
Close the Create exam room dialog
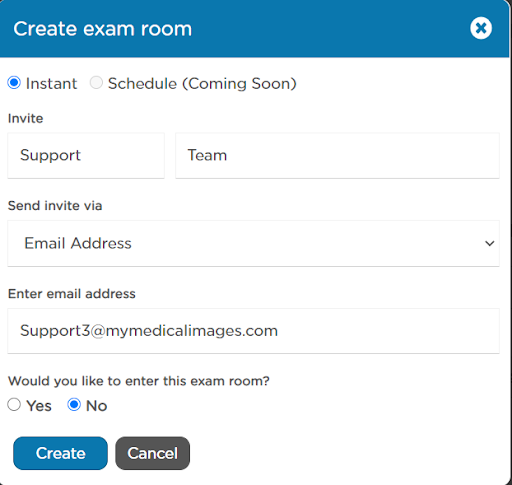[481, 28]
